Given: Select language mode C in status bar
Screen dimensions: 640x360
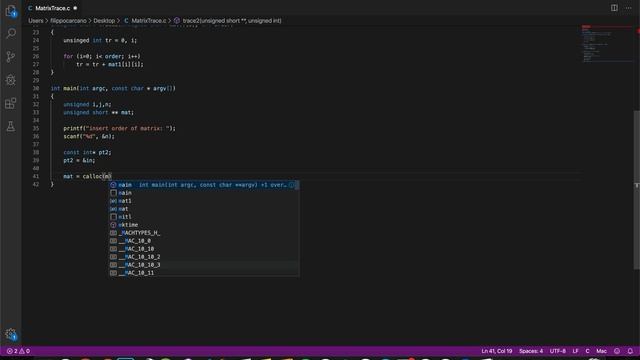Looking at the screenshot, I should tap(587, 351).
